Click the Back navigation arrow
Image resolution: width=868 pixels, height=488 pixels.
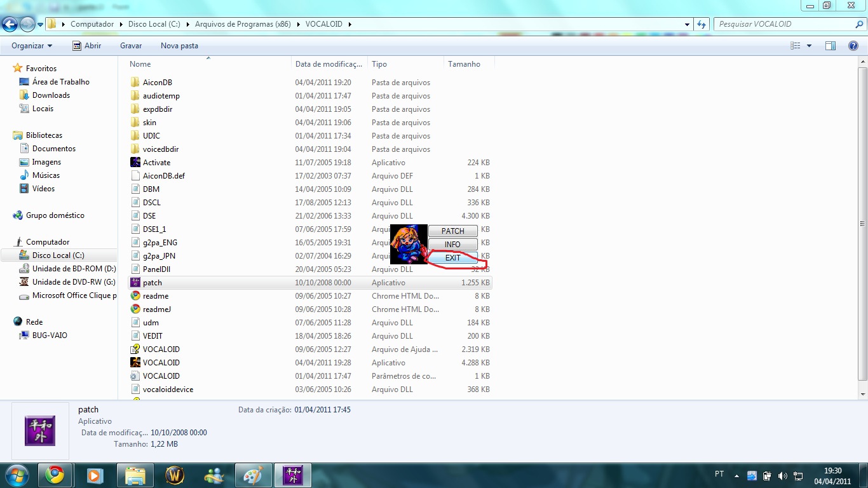(x=10, y=24)
